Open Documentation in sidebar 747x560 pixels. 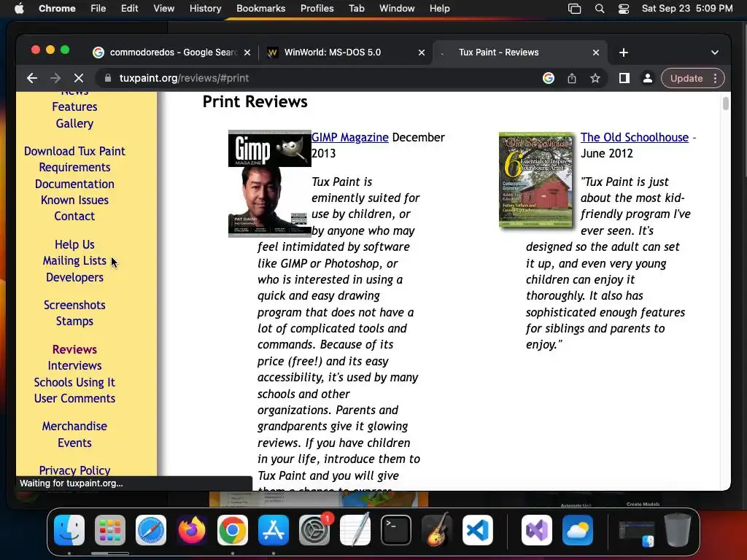pyautogui.click(x=75, y=184)
